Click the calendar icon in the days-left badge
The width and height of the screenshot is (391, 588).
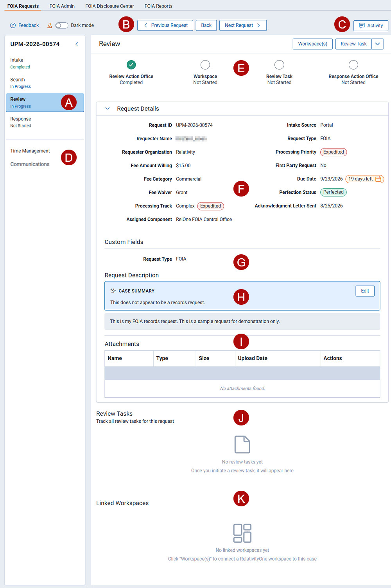378,179
